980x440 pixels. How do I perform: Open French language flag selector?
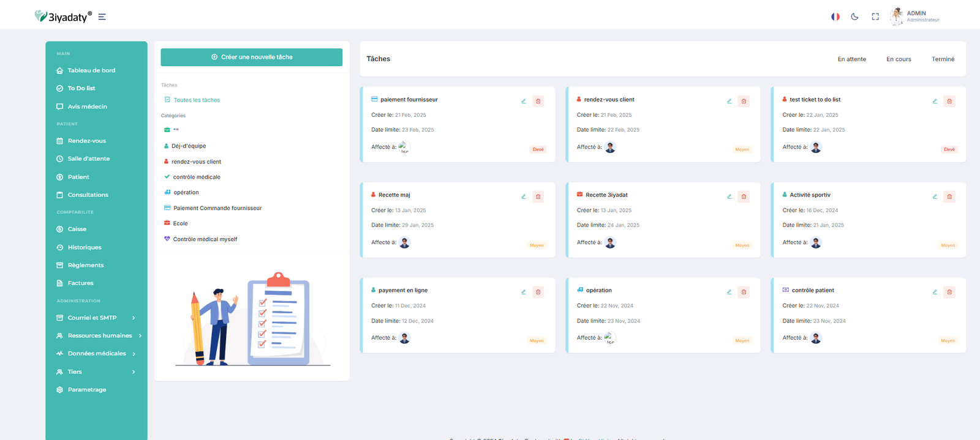[835, 17]
